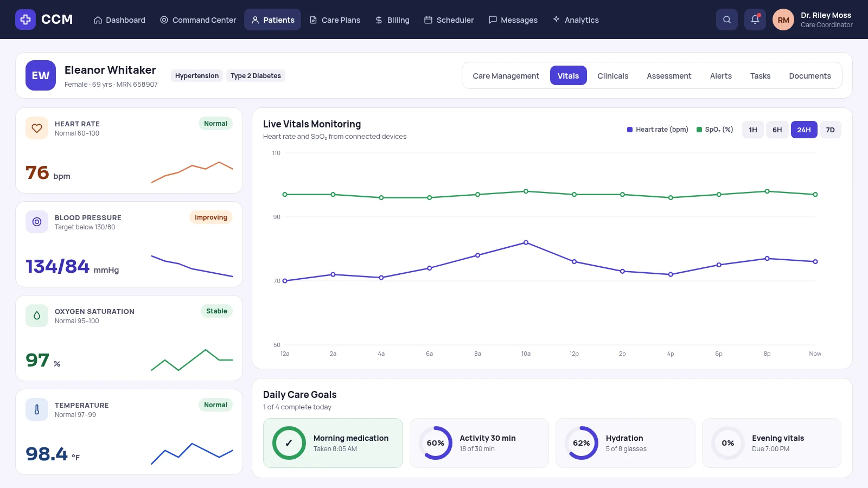Set the chart range to 1H
Screen dimensions: 868x488
753,130
